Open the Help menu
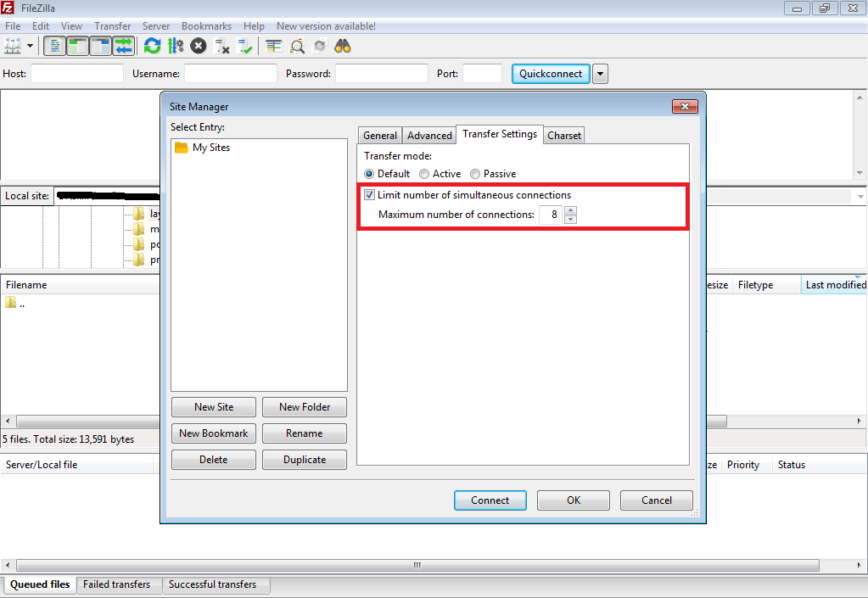Image resolution: width=868 pixels, height=598 pixels. coord(254,26)
